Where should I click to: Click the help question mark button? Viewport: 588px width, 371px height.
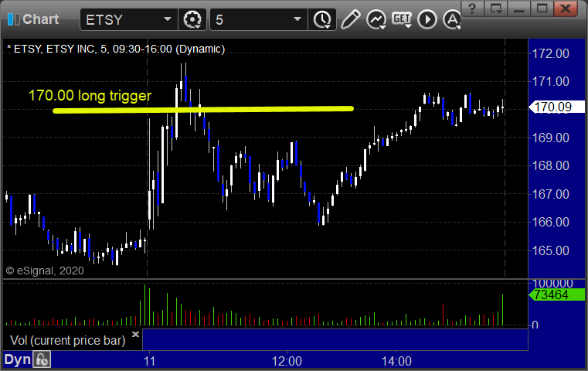(472, 8)
